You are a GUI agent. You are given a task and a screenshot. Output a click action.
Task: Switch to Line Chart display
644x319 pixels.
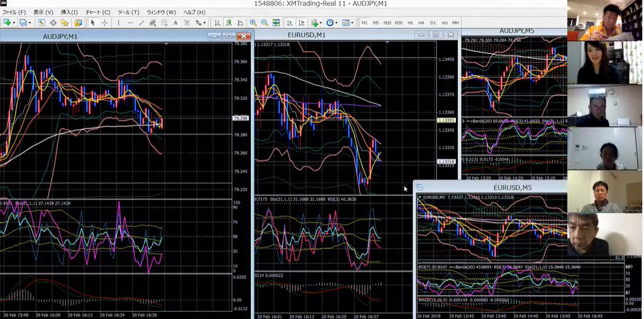click(240, 22)
